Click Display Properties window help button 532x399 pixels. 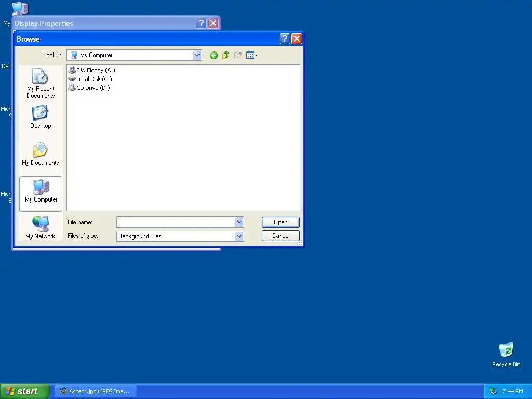[x=201, y=23]
